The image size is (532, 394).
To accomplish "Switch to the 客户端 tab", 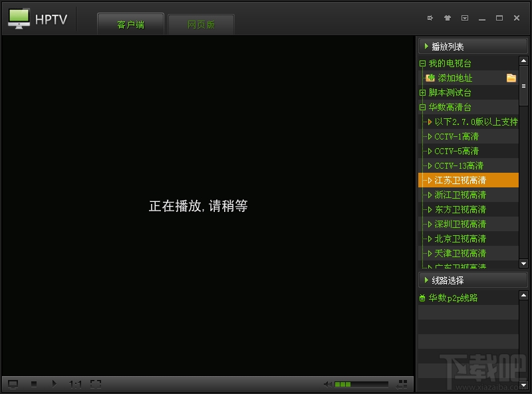I will [x=130, y=25].
